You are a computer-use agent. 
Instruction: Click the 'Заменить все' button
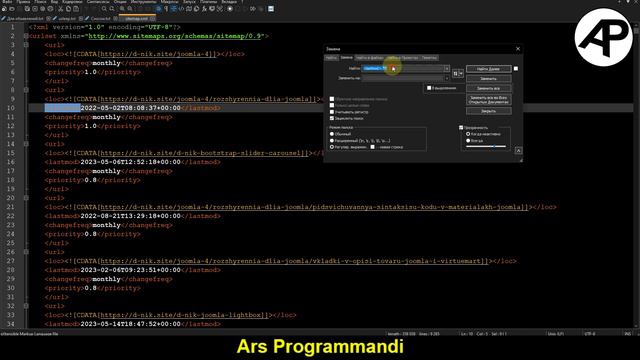click(489, 88)
